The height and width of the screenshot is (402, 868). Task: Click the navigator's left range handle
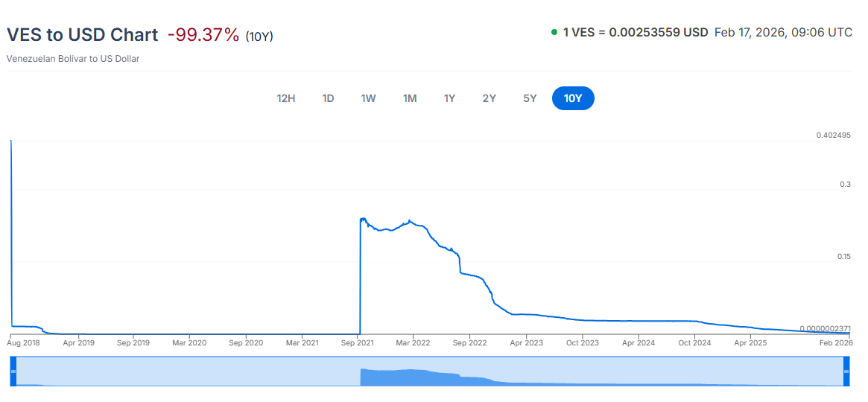coord(13,371)
